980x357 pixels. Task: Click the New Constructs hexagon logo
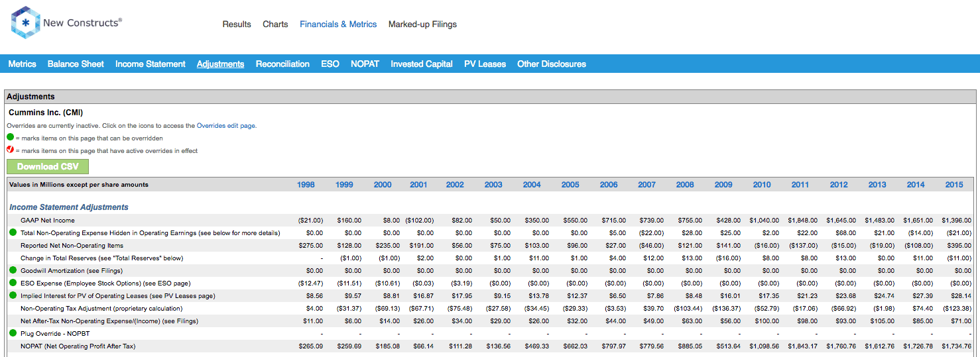pos(25,23)
